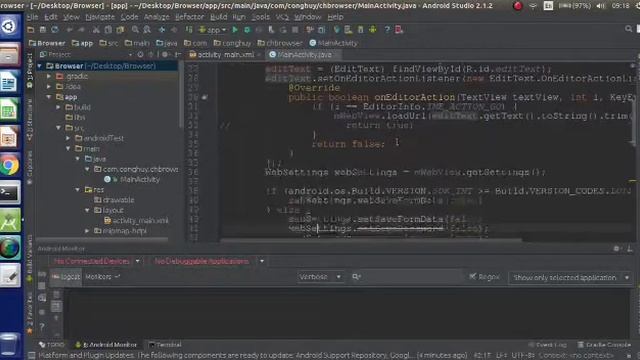This screenshot has width=640, height=360.
Task: Click the Save All toolbar icon
Action: pyautogui.click(x=42, y=30)
